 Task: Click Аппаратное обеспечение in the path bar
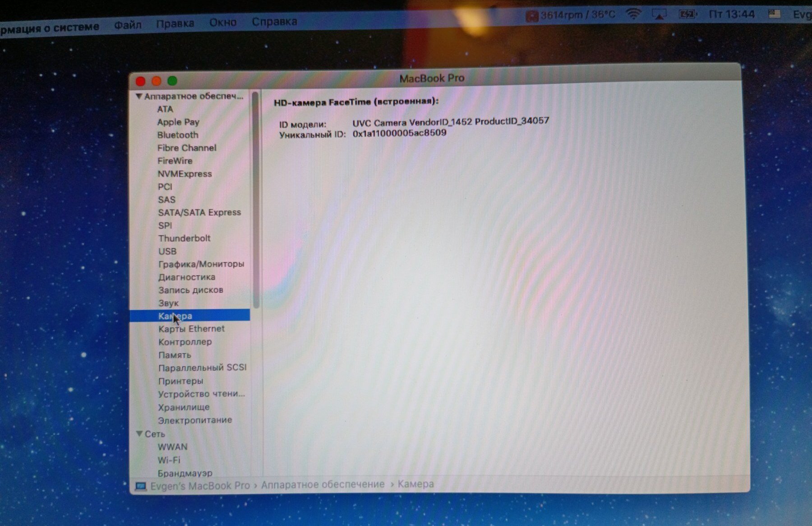pyautogui.click(x=323, y=484)
